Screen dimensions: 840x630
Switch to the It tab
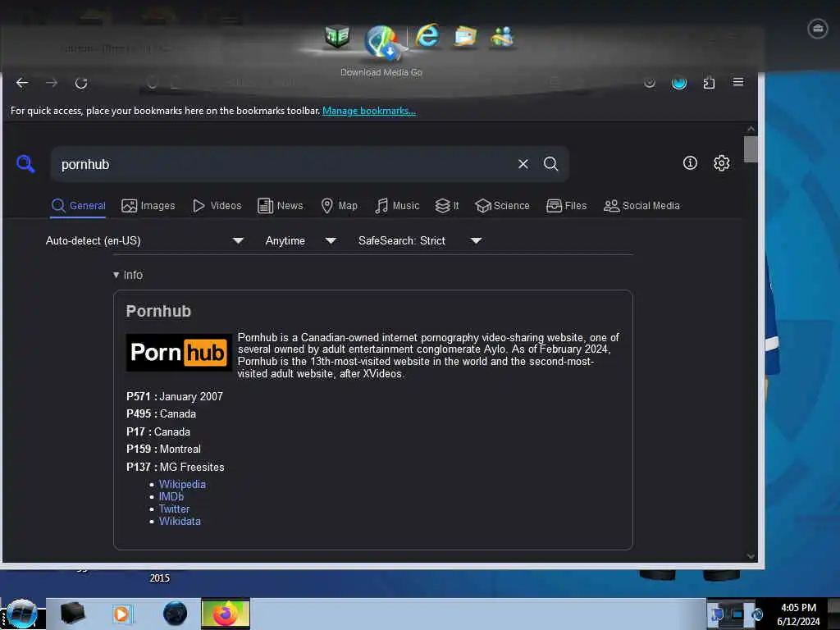point(447,206)
